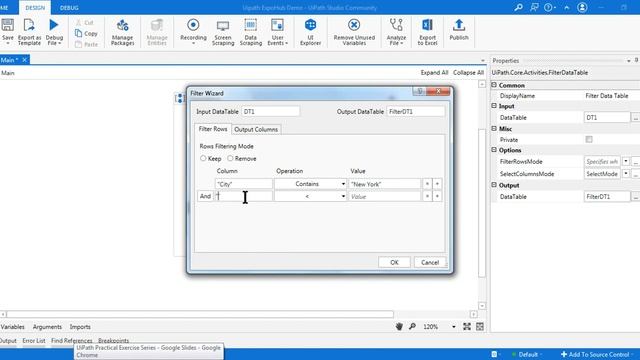Click the Save icon in ribbon

pos(7,25)
